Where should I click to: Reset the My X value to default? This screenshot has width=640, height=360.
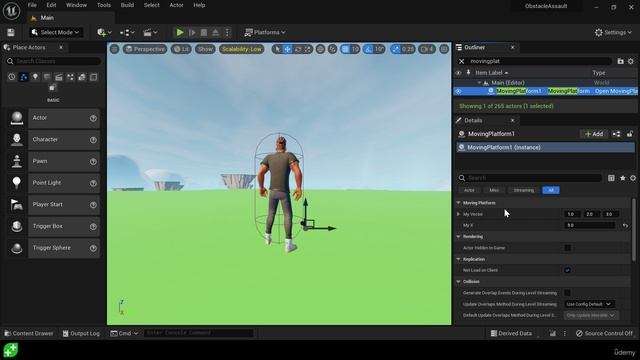point(625,225)
